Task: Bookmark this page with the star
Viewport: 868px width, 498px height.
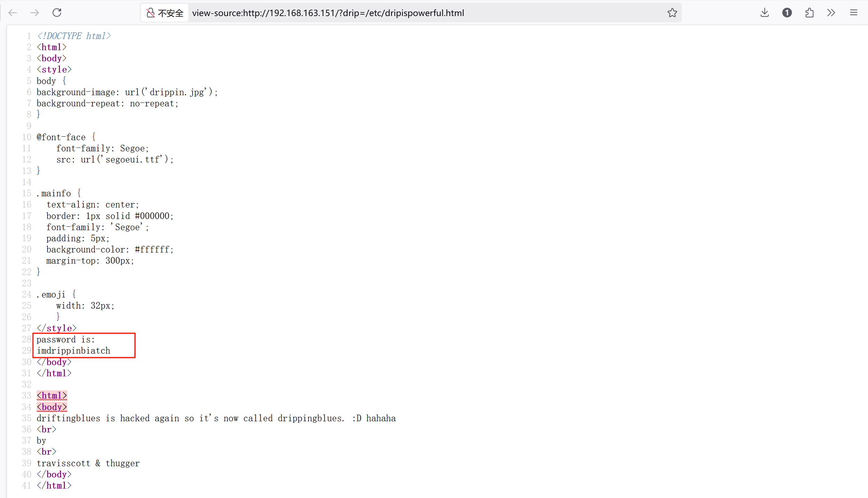Action: [x=672, y=13]
